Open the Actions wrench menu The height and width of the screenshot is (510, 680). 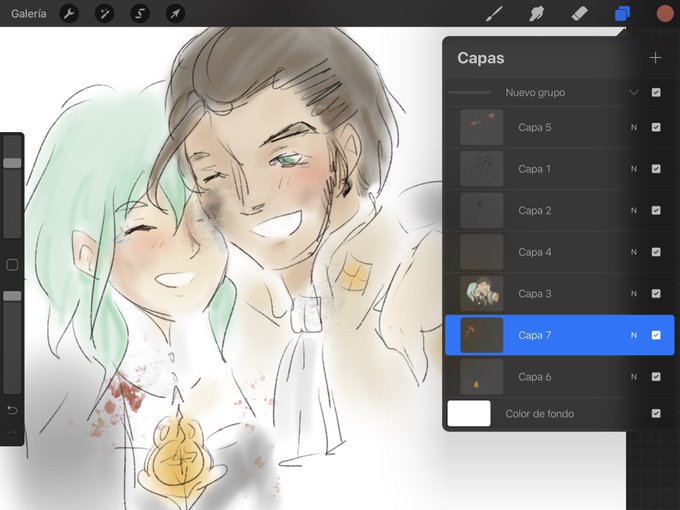click(x=69, y=14)
